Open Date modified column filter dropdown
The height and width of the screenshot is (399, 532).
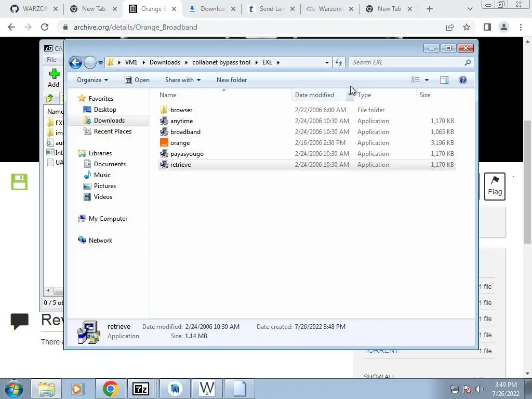350,95
